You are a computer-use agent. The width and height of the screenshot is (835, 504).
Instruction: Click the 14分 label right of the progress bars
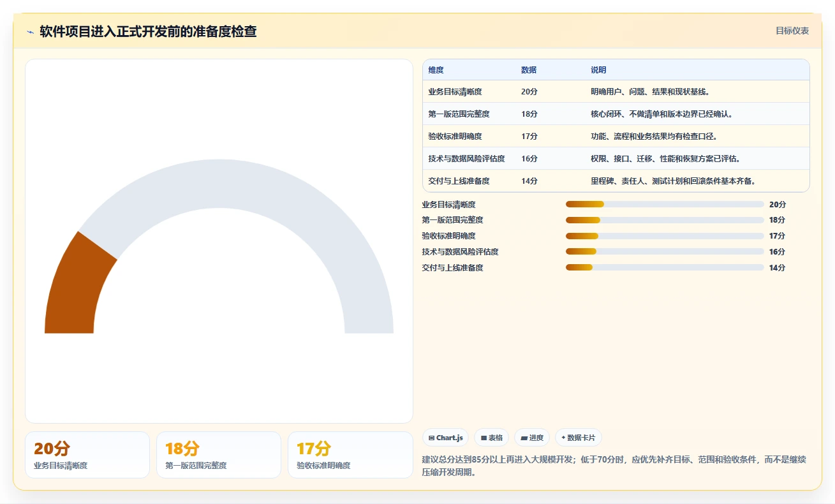[x=777, y=267]
